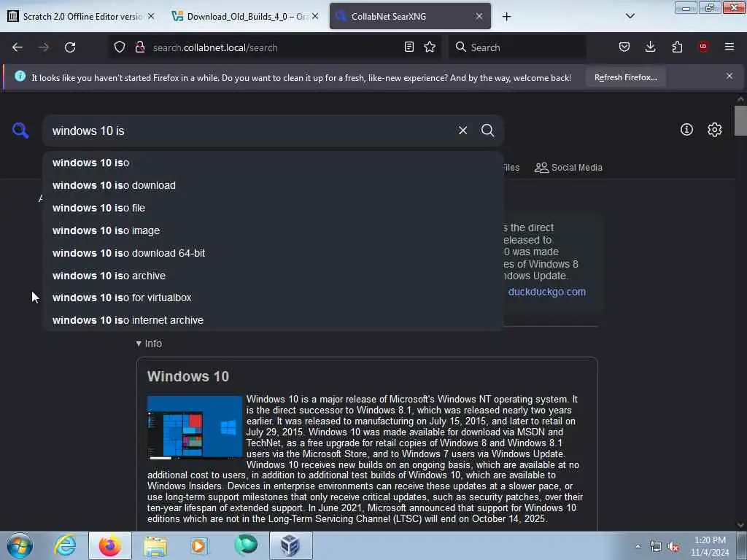Choose suggestion 'windows 10 iso internet archive'

click(273, 320)
